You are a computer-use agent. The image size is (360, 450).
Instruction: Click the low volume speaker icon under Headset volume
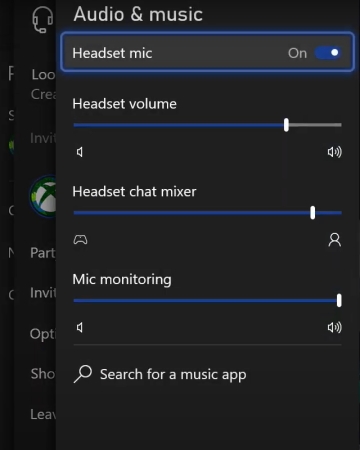[x=80, y=152]
